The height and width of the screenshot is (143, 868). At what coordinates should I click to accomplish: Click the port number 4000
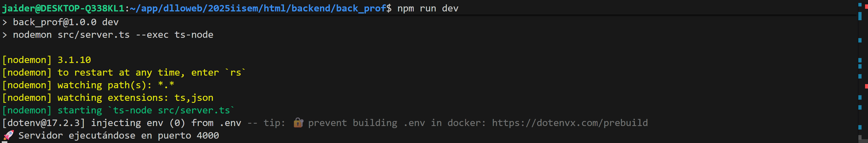[x=208, y=136]
